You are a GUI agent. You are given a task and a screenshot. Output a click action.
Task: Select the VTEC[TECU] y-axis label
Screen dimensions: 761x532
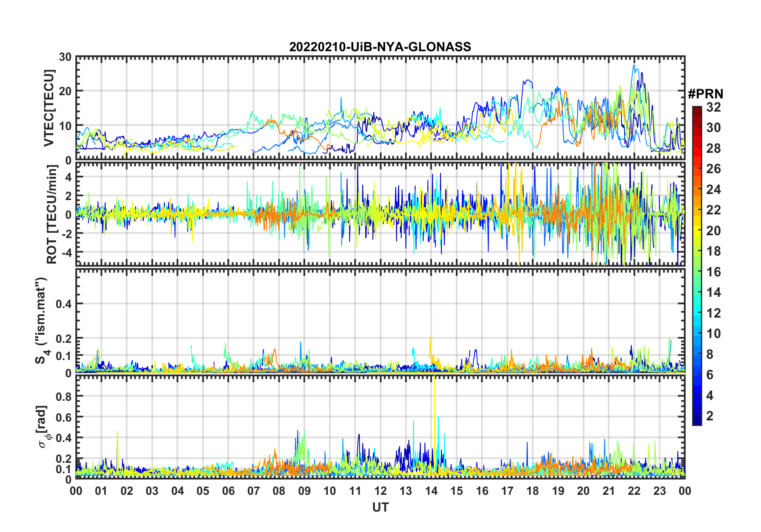click(x=49, y=108)
